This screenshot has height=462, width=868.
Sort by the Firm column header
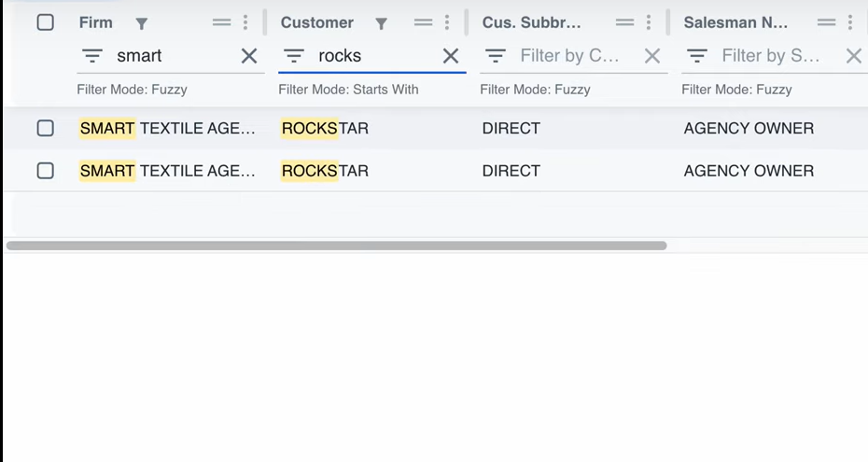tap(96, 22)
